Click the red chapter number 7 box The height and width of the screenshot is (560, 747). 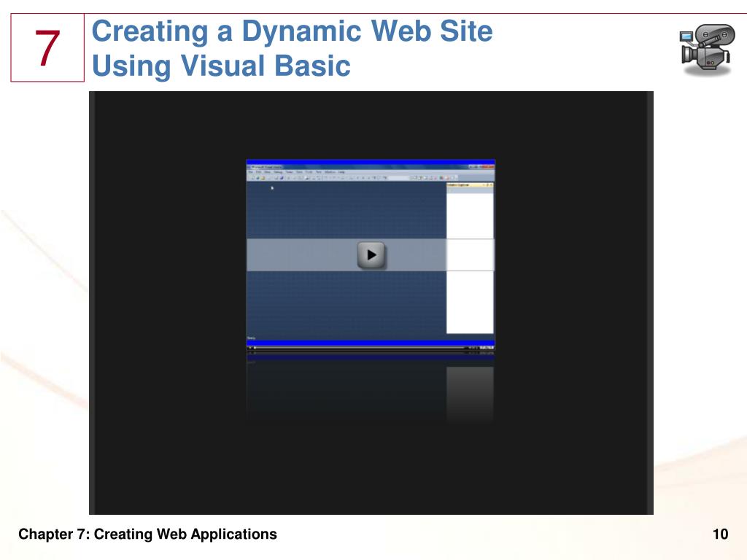47,47
